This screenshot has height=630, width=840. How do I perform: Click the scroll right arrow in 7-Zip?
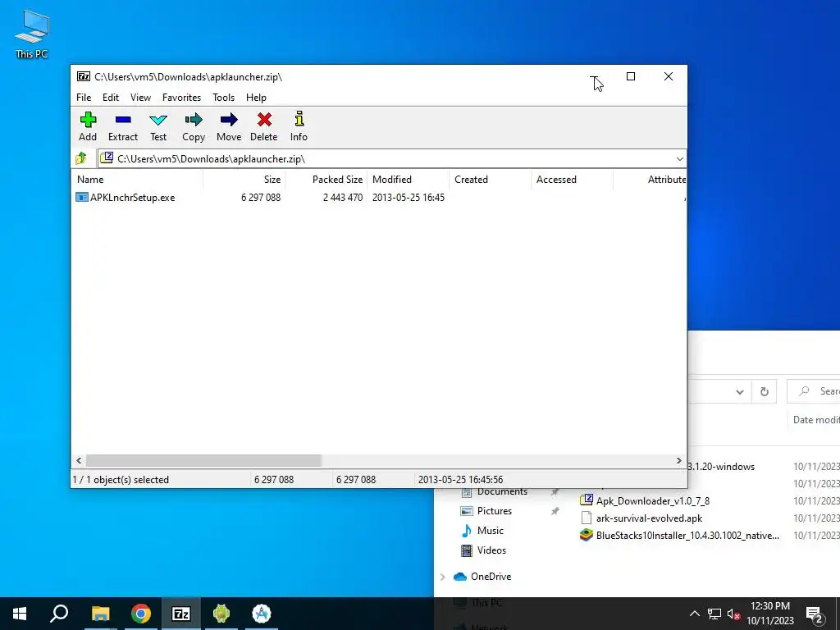(x=678, y=460)
